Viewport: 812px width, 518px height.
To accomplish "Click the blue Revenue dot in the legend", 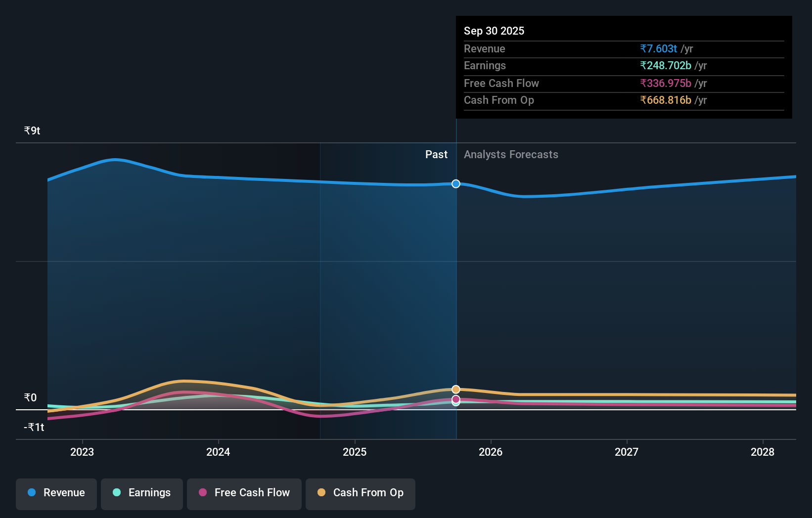I will (x=31, y=493).
